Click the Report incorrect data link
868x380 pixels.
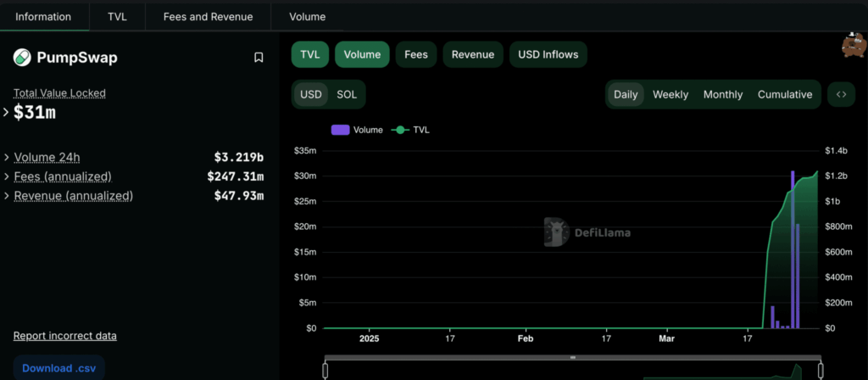tap(65, 336)
